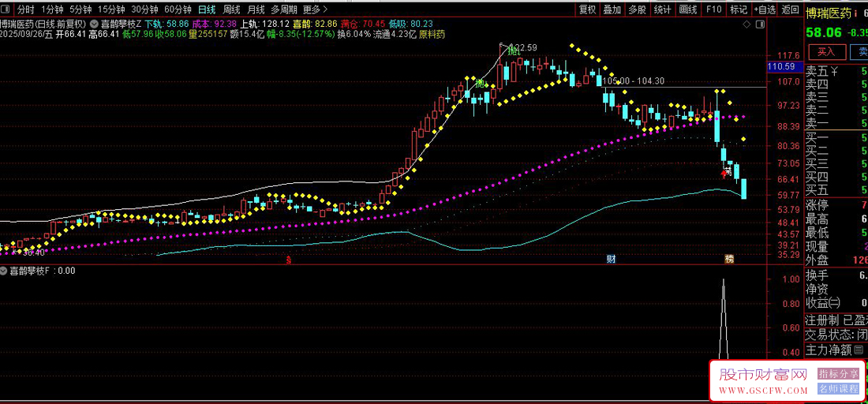Click the 注册制 status label
868x404 pixels.
pyautogui.click(x=822, y=320)
